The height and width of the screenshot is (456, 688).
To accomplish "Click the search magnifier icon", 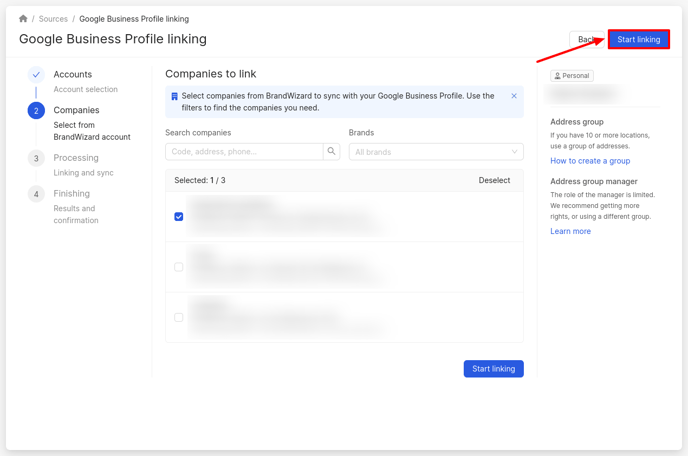I will click(331, 151).
